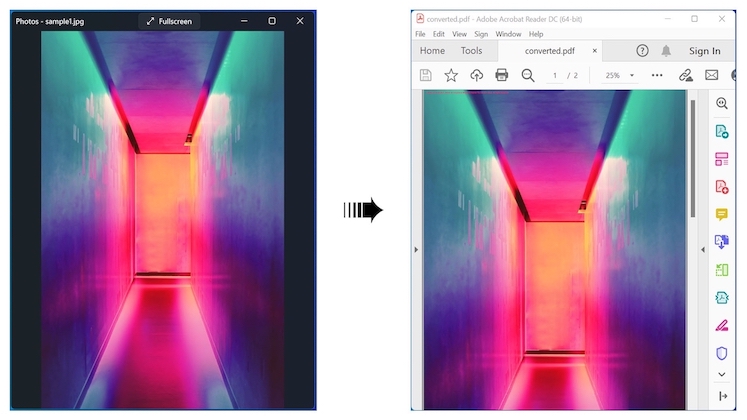Print the PDF using printer icon
Image resolution: width=747 pixels, height=420 pixels.
(502, 75)
